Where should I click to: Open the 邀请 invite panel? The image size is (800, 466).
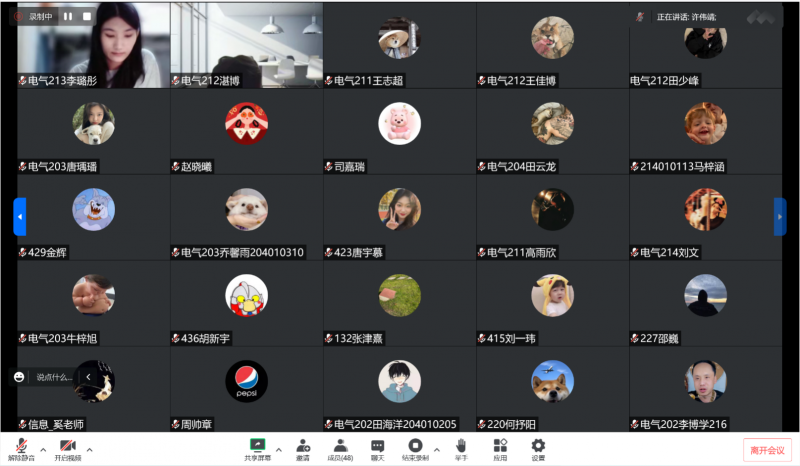pyautogui.click(x=303, y=449)
